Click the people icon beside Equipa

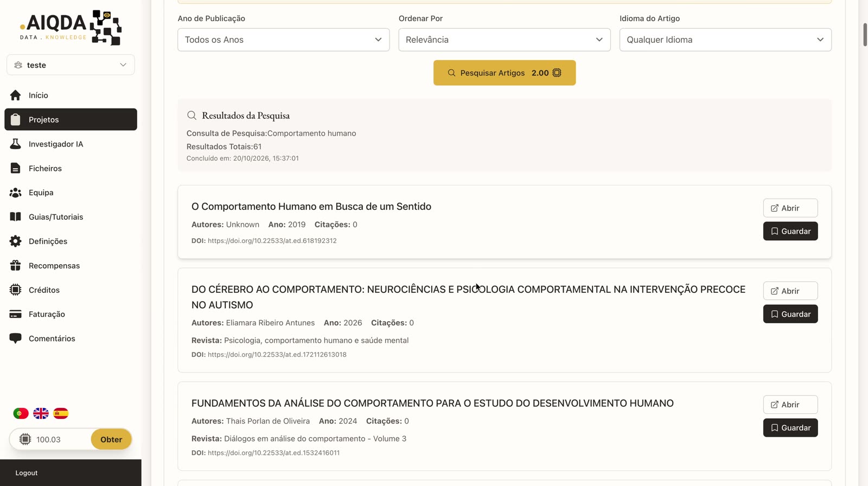point(15,193)
